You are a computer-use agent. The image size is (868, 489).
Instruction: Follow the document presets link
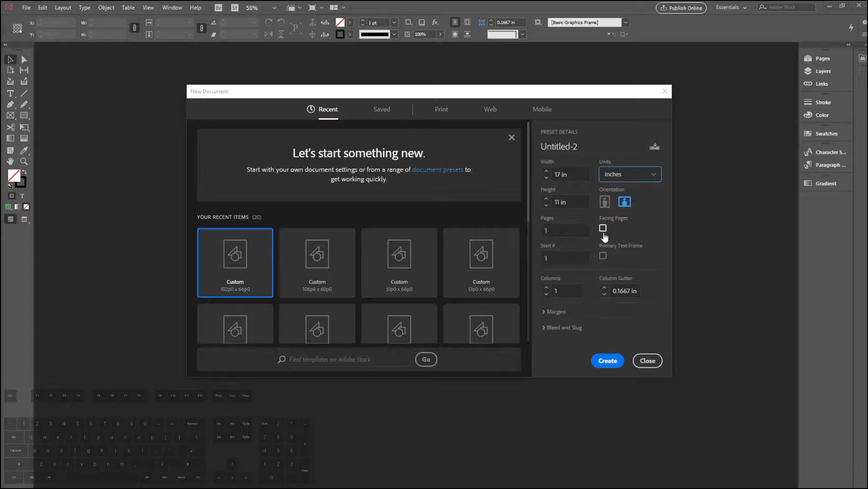[x=437, y=170]
